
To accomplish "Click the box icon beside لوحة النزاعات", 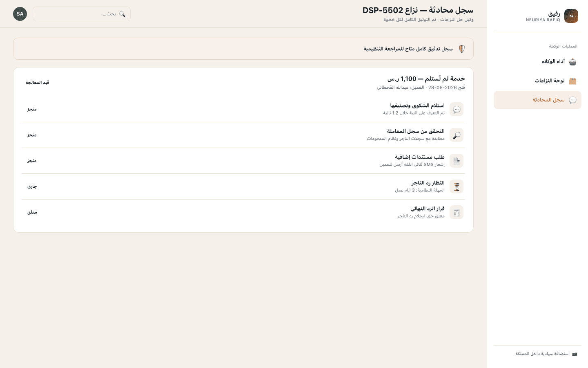I will [572, 81].
